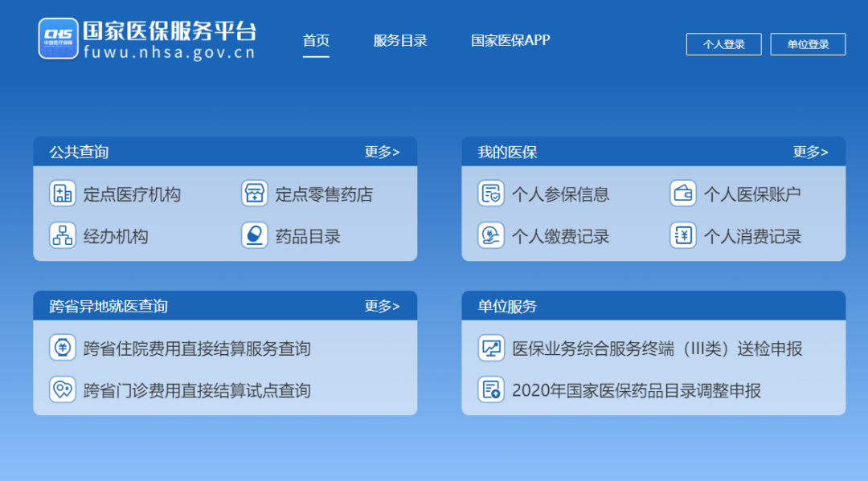
Task: Click the 个人登录 login button
Action: point(723,44)
